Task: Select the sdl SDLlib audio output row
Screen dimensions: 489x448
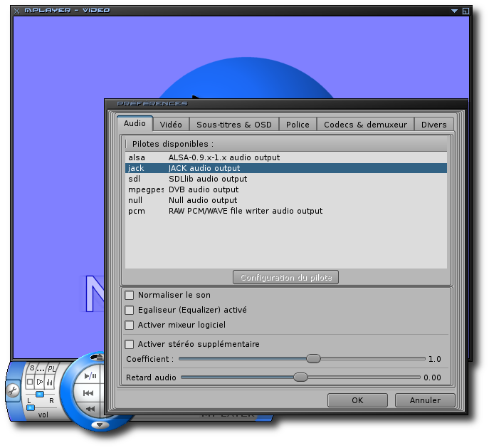Action: (286, 179)
